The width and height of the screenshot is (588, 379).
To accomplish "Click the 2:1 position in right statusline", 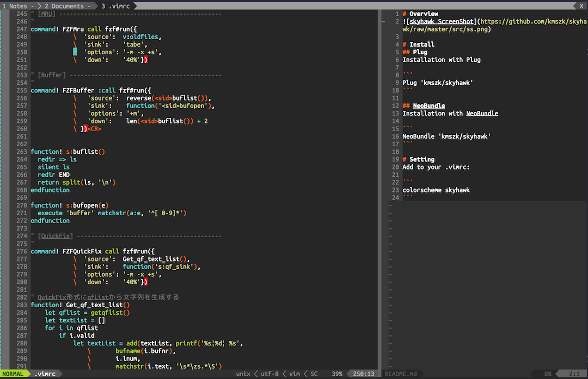I will tap(574, 374).
